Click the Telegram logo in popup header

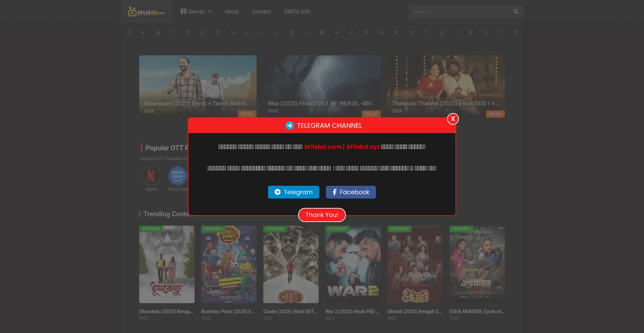[289, 125]
